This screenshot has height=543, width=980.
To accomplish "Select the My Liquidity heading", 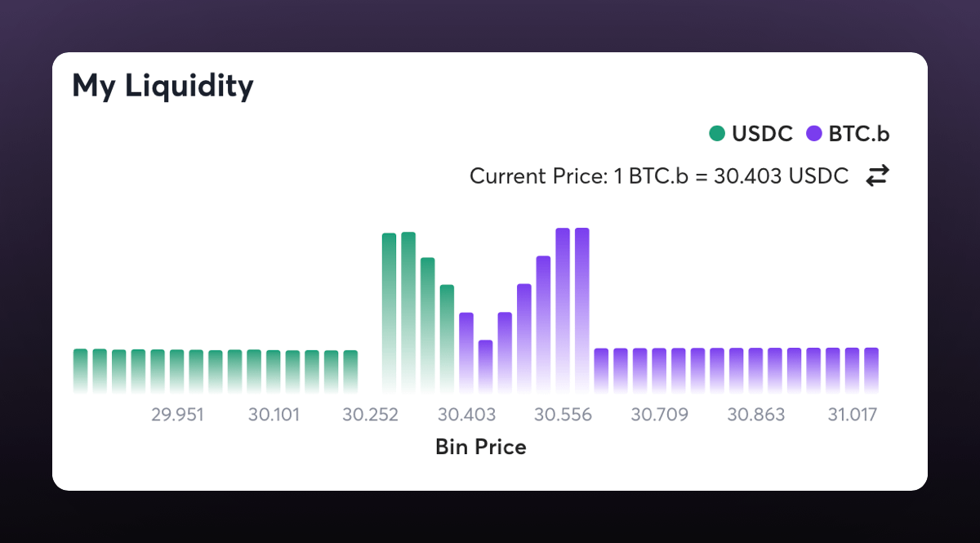I will click(x=163, y=86).
